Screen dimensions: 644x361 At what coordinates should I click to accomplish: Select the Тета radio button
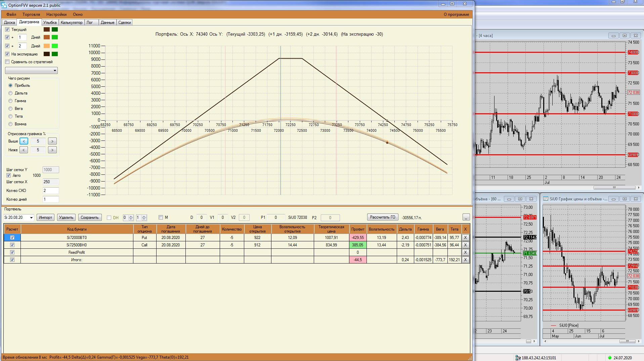coord(10,116)
